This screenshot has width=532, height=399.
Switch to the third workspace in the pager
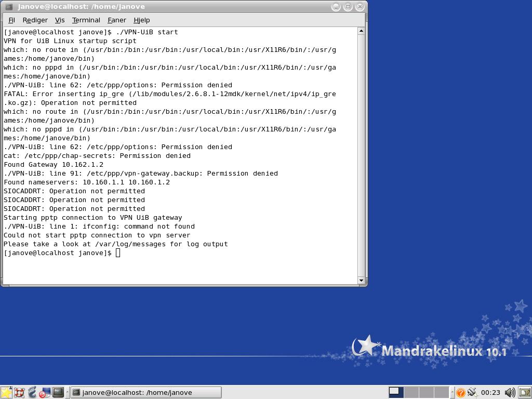[426, 393]
